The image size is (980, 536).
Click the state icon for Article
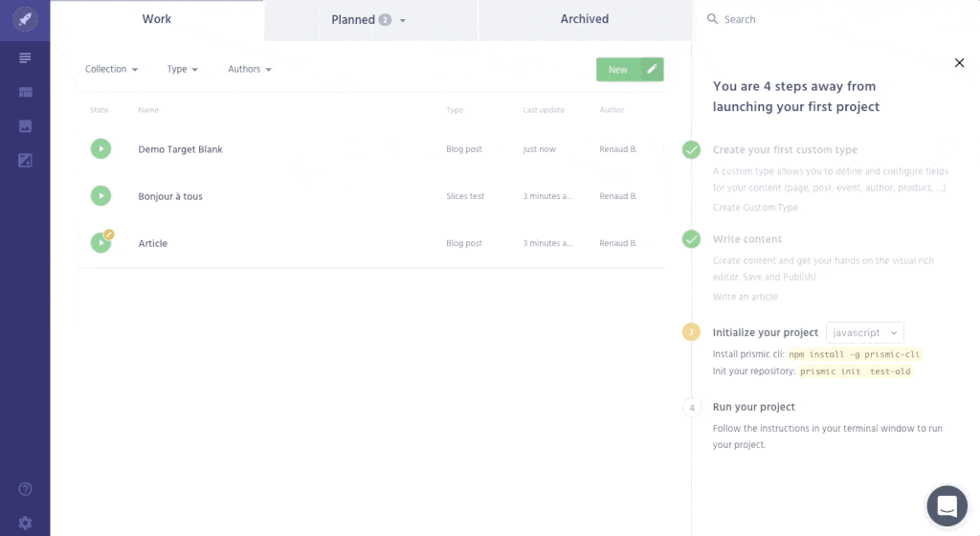pos(100,243)
